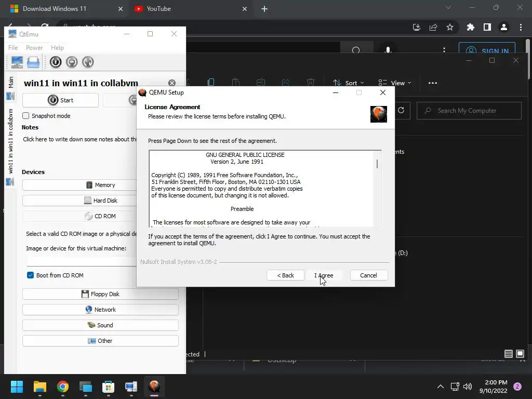The width and height of the screenshot is (532, 399).
Task: Open the Chrome side panel icon
Action: [487, 27]
